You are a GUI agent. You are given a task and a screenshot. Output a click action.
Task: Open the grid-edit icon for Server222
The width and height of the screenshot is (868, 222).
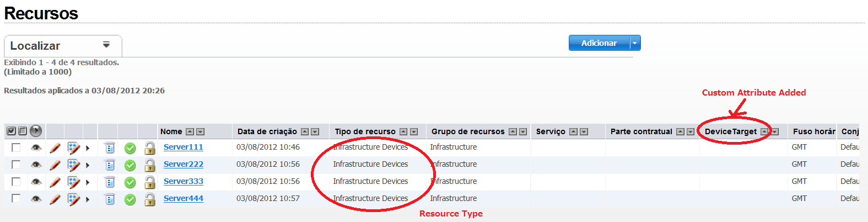(73, 165)
